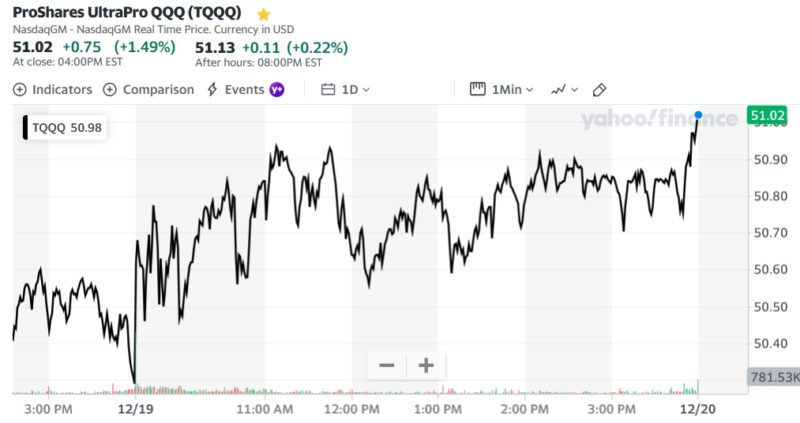Click the 12/19 date axis marker
The width and height of the screenshot is (800, 423).
coord(133,409)
